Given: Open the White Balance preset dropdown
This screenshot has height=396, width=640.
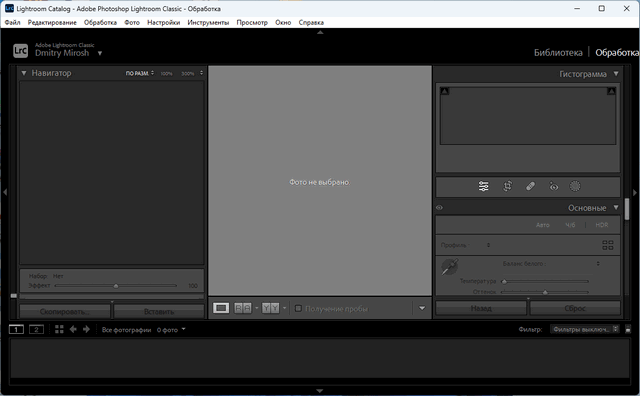Looking at the screenshot, I should pyautogui.click(x=598, y=264).
